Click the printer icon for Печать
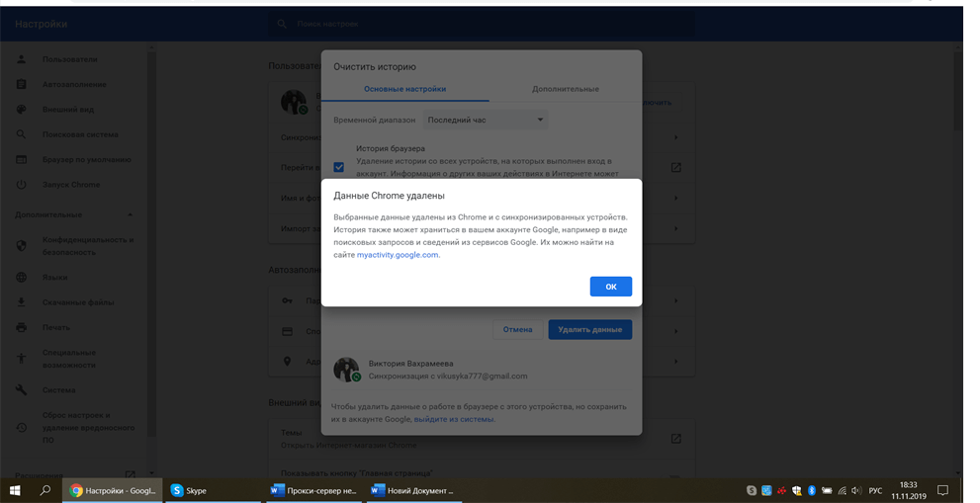The image size is (980, 503). [21, 327]
